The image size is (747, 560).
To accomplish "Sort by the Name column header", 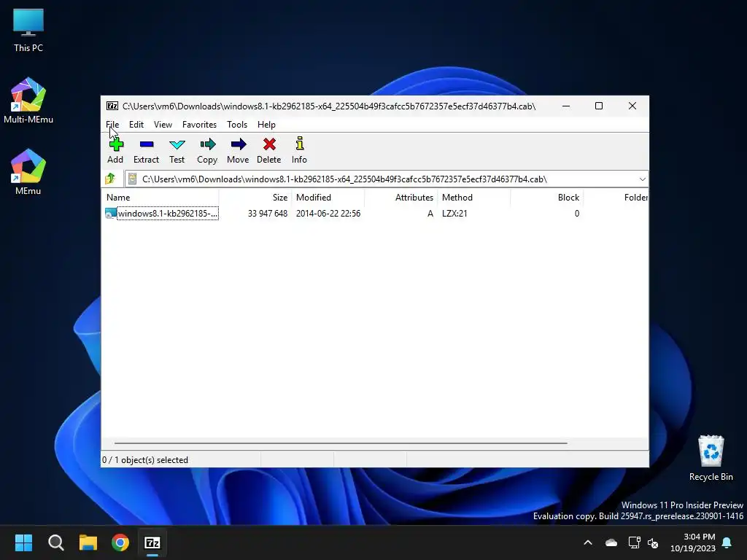I will 160,197.
